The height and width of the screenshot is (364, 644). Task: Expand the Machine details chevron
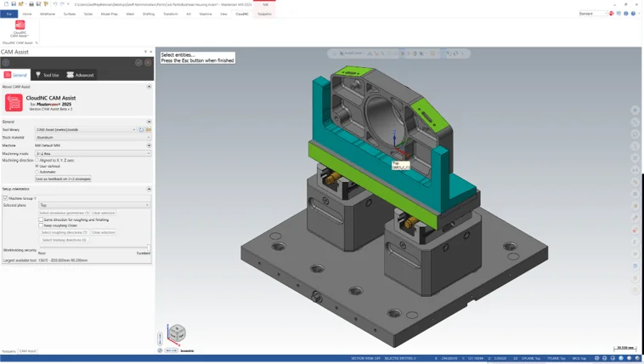[x=149, y=145]
